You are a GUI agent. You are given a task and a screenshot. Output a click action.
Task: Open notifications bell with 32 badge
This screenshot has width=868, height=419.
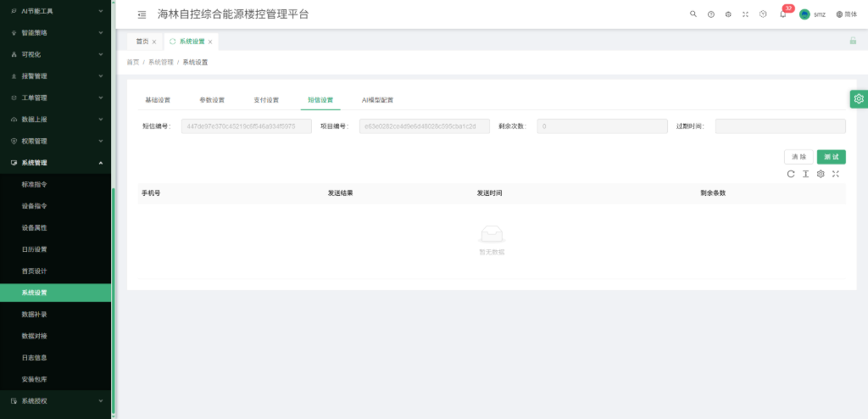[782, 14]
